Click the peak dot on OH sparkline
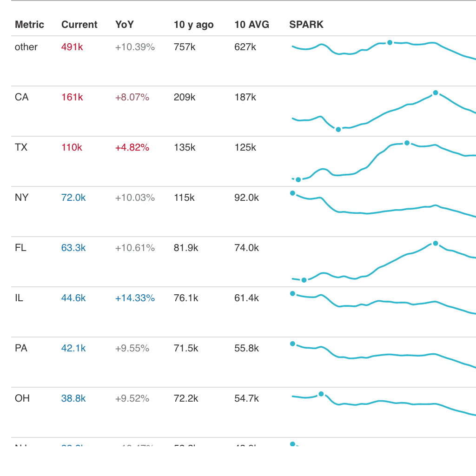This screenshot has height=476, width=476. [321, 394]
